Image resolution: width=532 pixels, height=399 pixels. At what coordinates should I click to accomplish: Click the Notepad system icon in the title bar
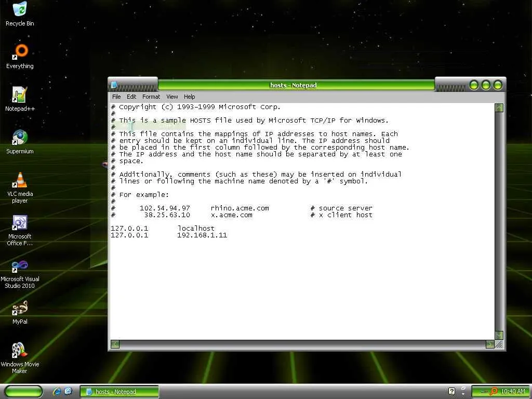tap(114, 85)
